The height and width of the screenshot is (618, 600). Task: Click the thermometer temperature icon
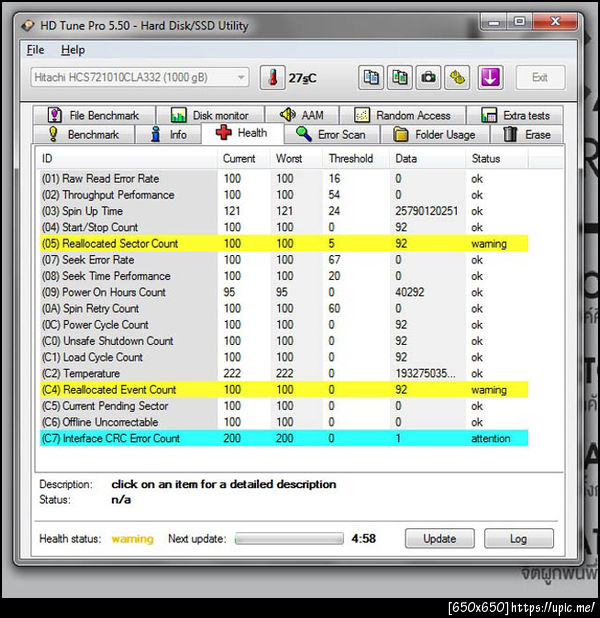(x=272, y=78)
